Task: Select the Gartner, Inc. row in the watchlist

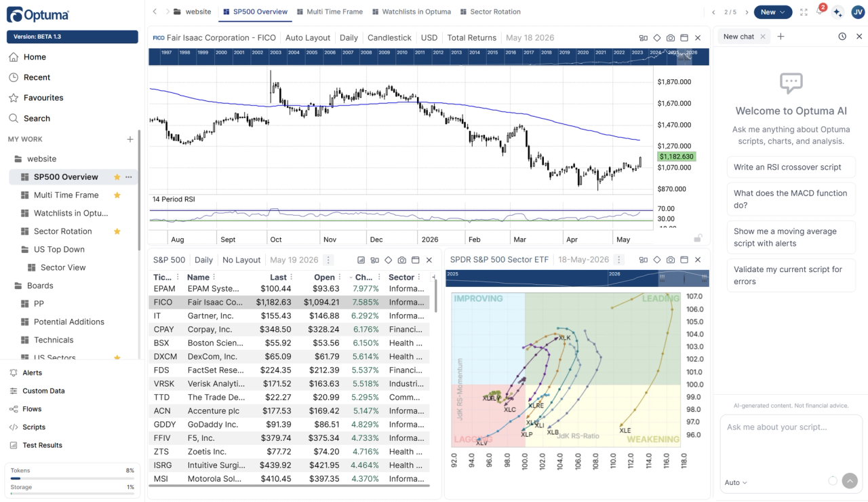Action: (x=290, y=315)
